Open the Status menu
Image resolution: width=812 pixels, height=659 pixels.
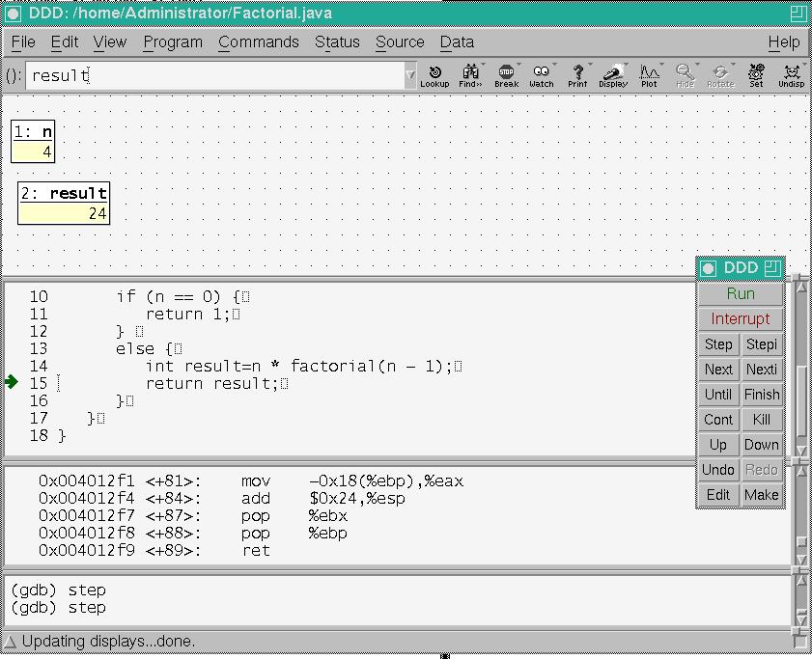337,41
